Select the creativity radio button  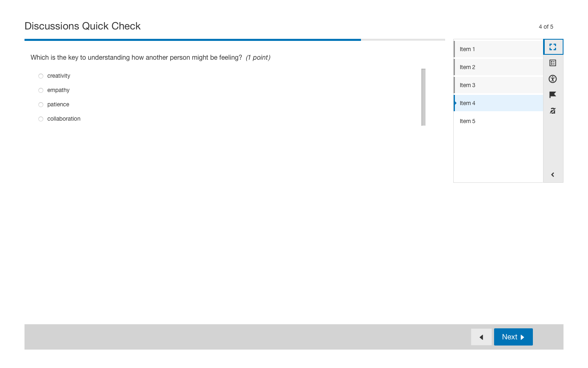41,76
